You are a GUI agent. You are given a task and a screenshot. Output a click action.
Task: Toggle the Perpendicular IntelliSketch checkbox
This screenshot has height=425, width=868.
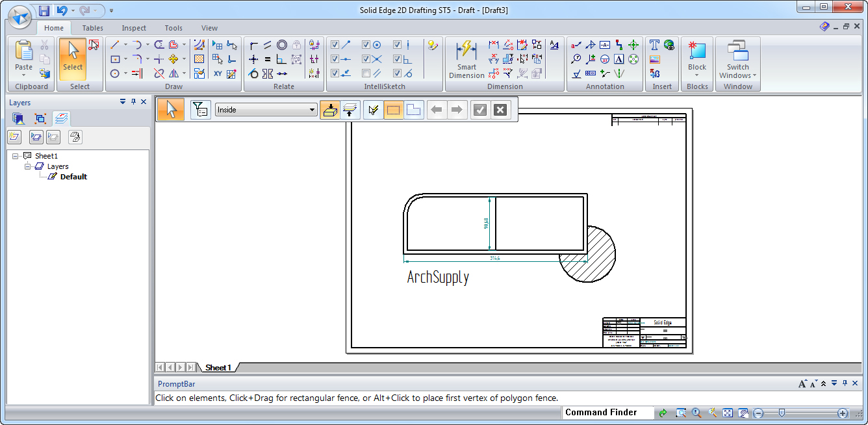click(397, 59)
